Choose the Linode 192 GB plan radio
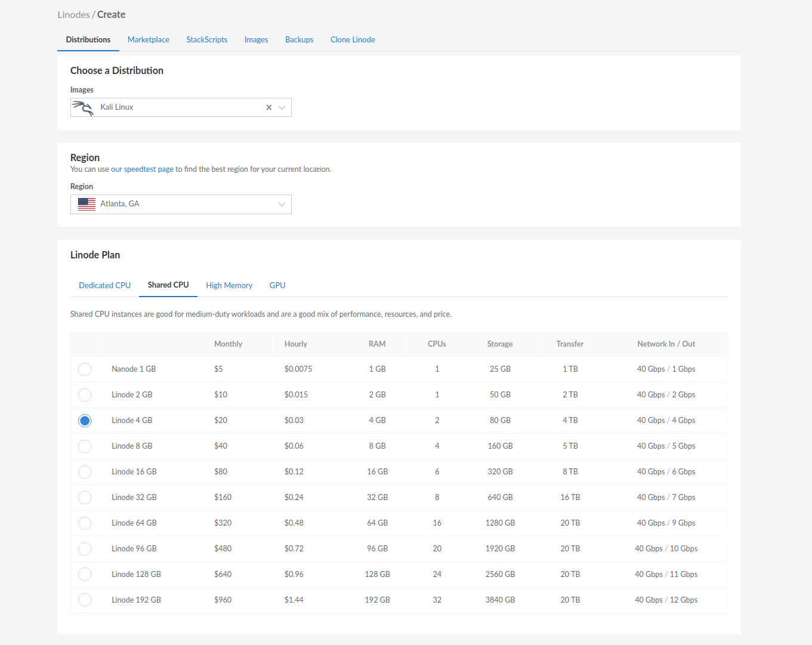The height and width of the screenshot is (645, 812). coord(85,600)
